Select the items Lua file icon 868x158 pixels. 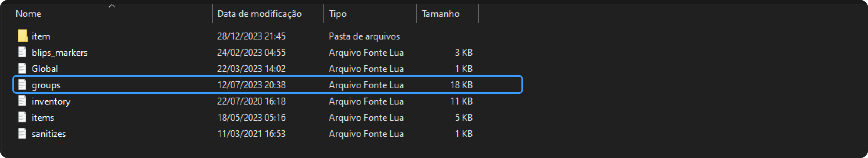tap(23, 117)
